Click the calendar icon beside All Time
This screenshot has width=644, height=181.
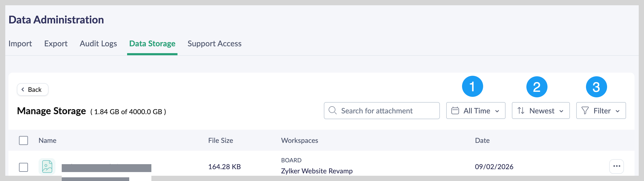coord(455,110)
